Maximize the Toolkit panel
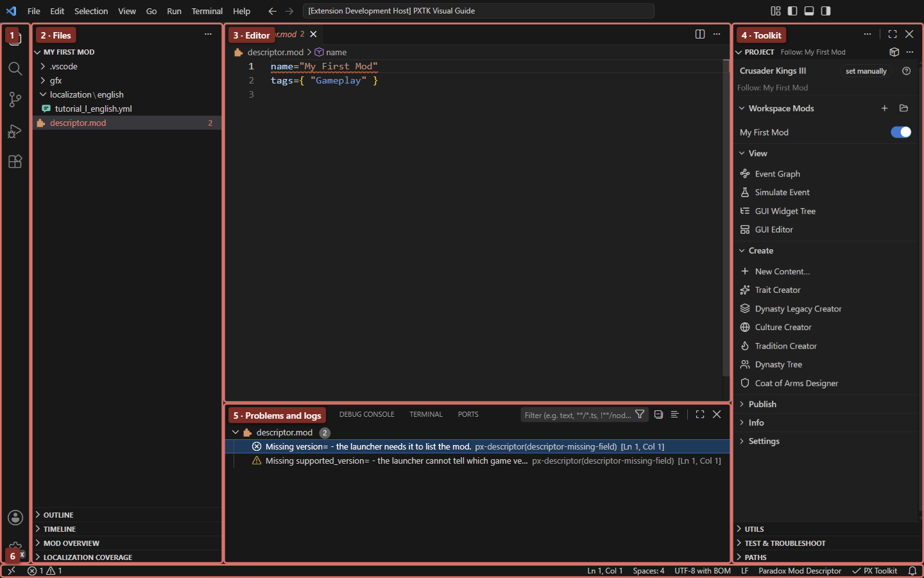The image size is (924, 578). (893, 34)
